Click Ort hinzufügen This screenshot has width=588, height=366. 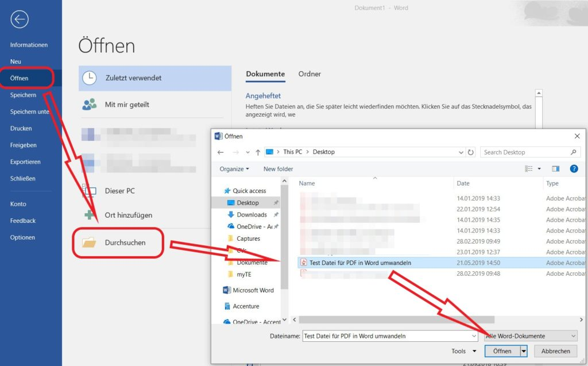(129, 215)
